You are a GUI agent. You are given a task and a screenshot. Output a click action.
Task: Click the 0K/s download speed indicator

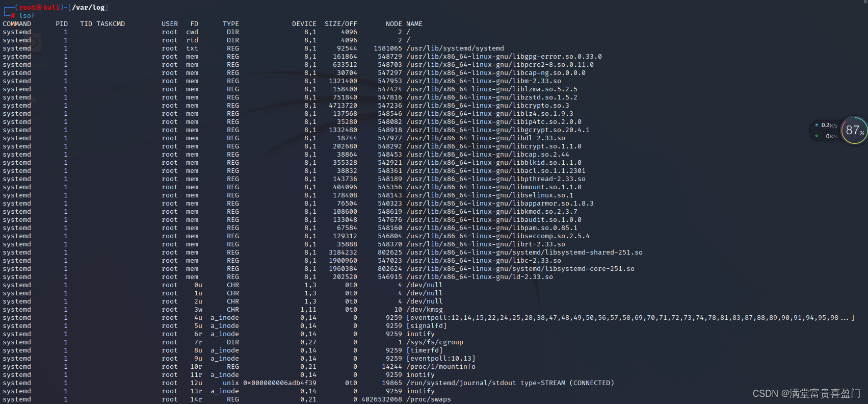tap(827, 136)
